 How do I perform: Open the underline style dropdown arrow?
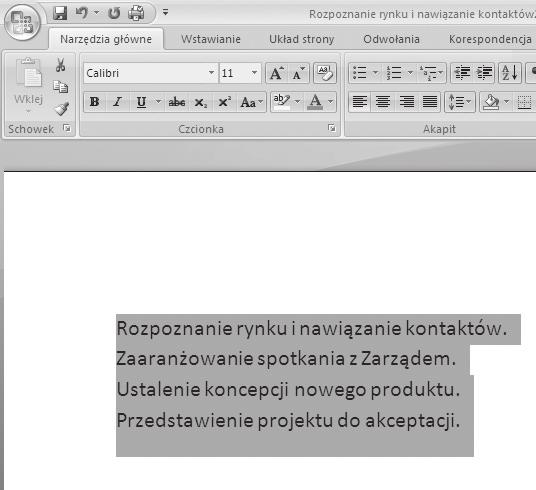(x=158, y=102)
